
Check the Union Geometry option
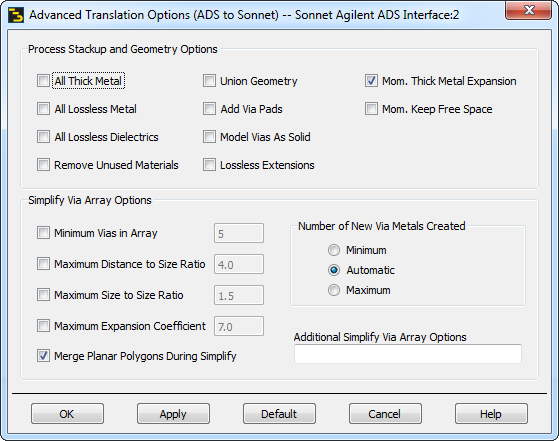tap(209, 81)
